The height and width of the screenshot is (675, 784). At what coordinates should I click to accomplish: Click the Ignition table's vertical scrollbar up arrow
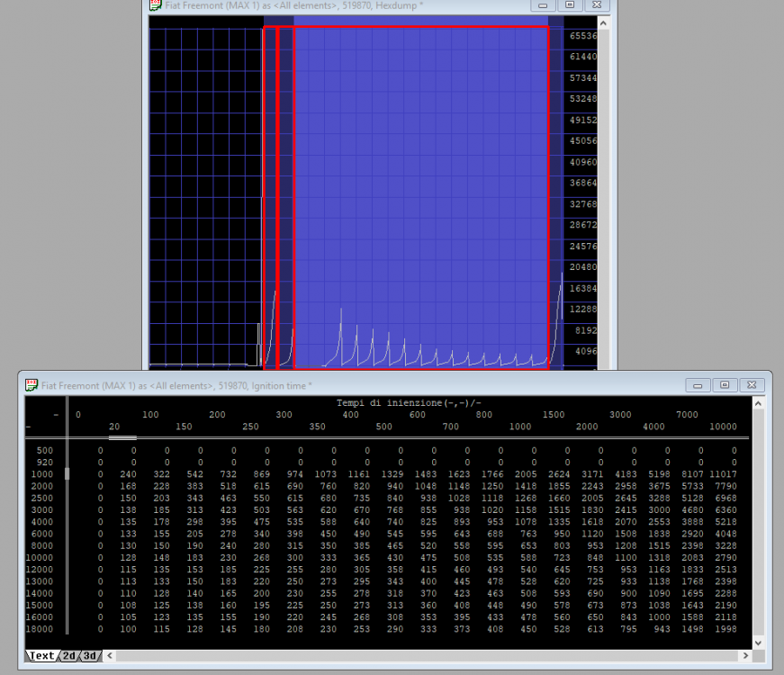tap(758, 404)
